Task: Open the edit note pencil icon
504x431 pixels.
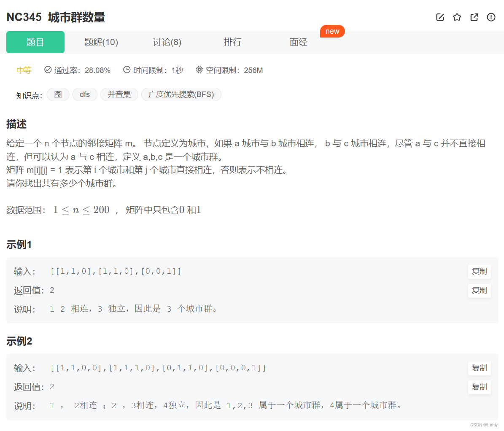Action: click(440, 17)
